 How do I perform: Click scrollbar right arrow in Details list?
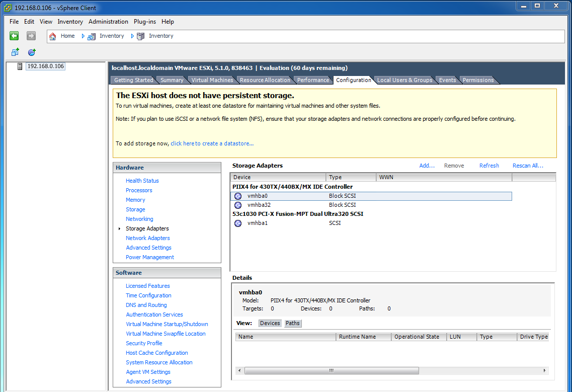point(544,371)
